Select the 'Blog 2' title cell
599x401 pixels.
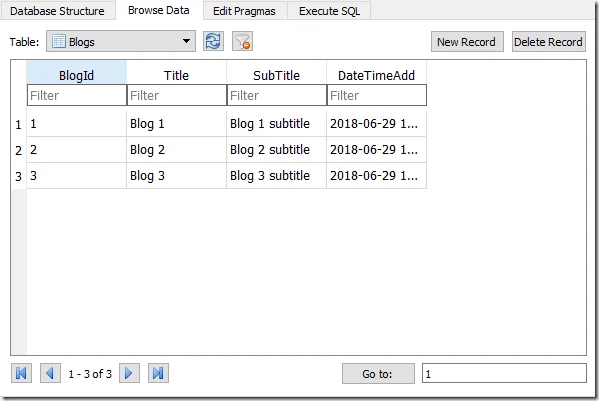point(176,150)
